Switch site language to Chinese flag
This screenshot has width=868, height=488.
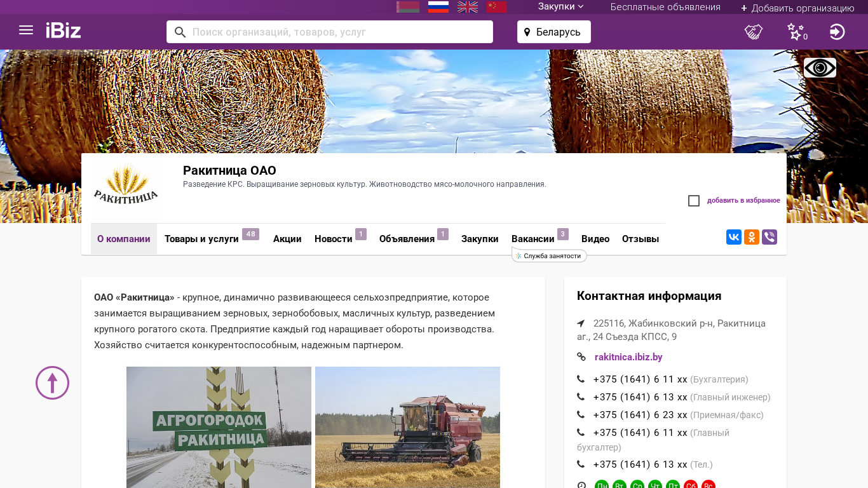point(497,7)
